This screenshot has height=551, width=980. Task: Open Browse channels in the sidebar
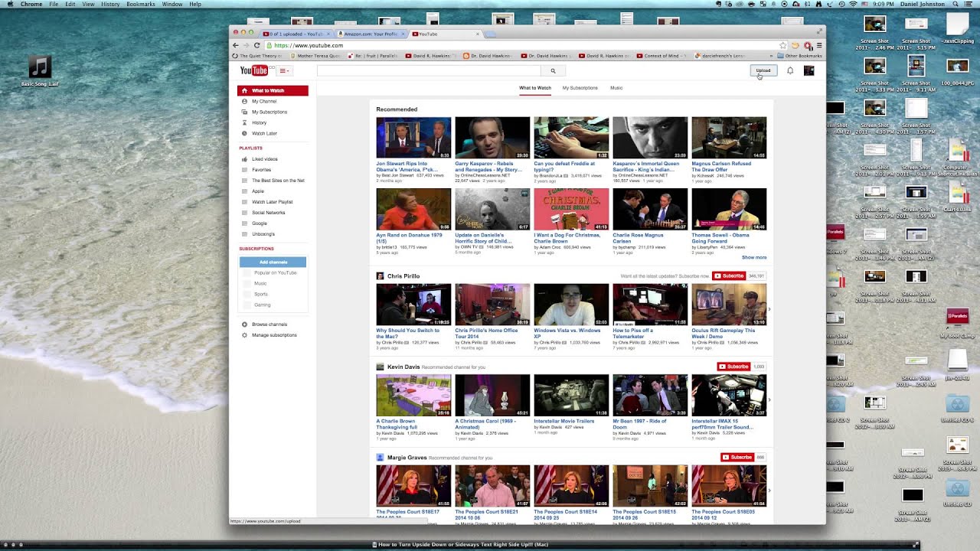[269, 324]
